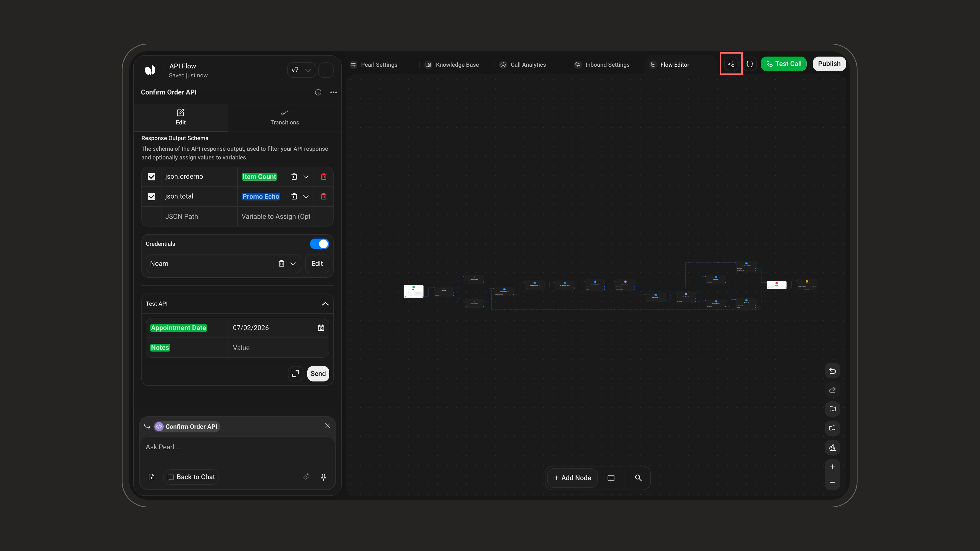This screenshot has height=551, width=980.
Task: Click the empty JSON Path input field
Action: 199,217
